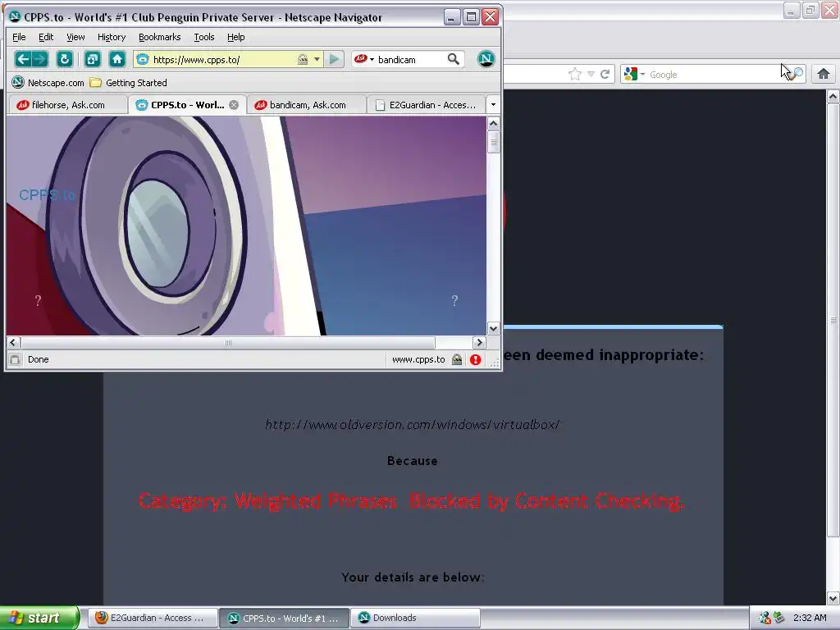Open the Edit menu

46,37
